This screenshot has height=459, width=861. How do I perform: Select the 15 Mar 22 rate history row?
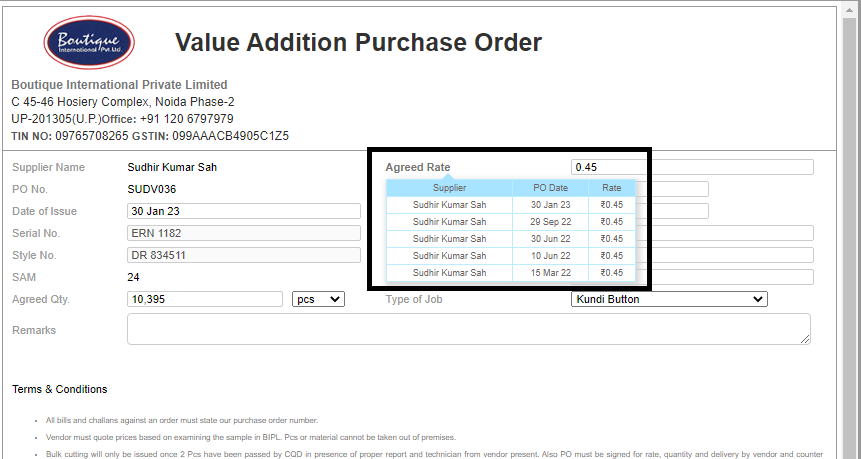pos(511,273)
